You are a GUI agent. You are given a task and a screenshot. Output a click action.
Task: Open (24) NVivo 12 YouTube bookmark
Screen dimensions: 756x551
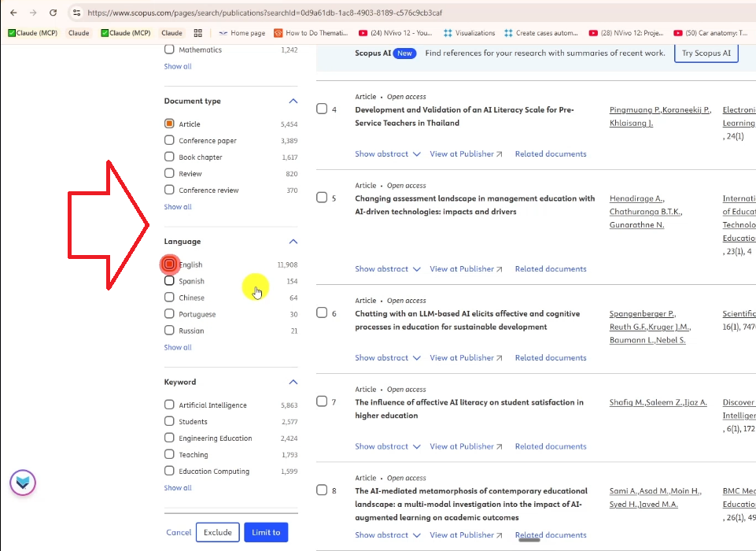396,33
